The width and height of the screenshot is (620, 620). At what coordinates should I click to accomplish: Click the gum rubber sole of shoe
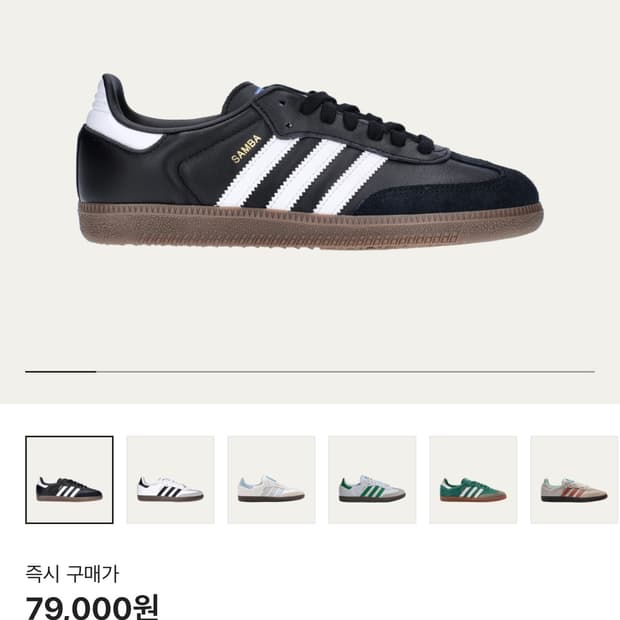(x=310, y=225)
